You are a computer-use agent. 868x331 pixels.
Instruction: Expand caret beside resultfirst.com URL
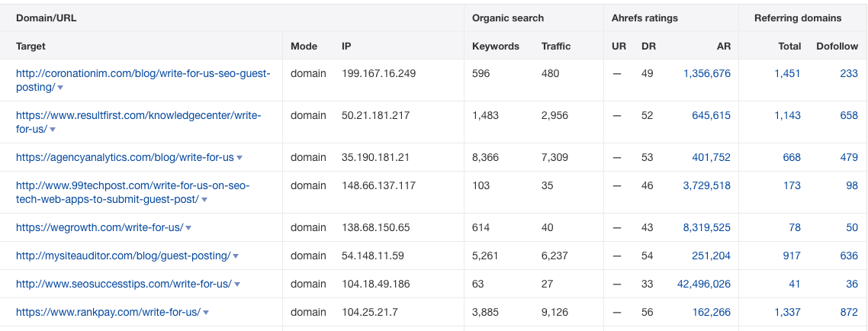coord(51,130)
